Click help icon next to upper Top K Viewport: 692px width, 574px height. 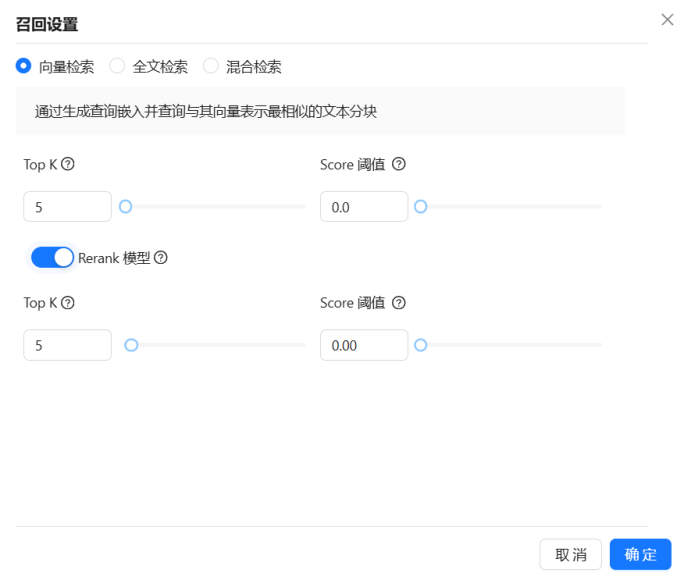(x=68, y=165)
